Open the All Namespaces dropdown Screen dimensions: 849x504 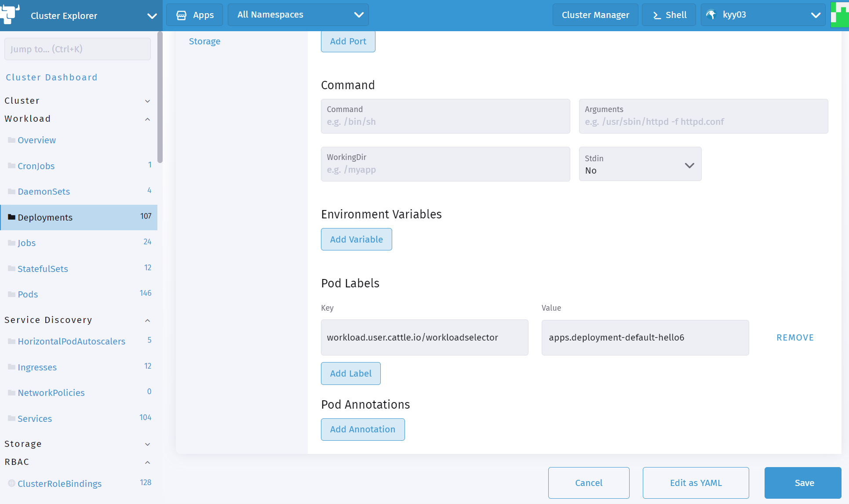[298, 15]
